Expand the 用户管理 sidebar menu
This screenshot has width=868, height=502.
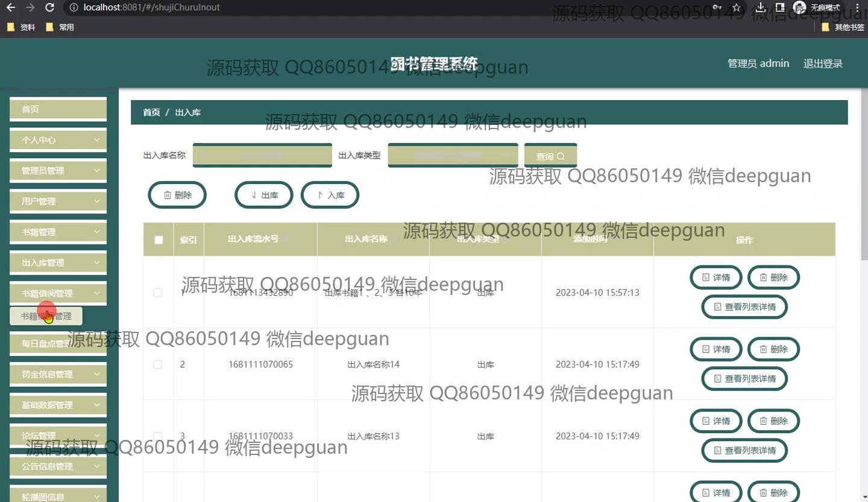(58, 201)
